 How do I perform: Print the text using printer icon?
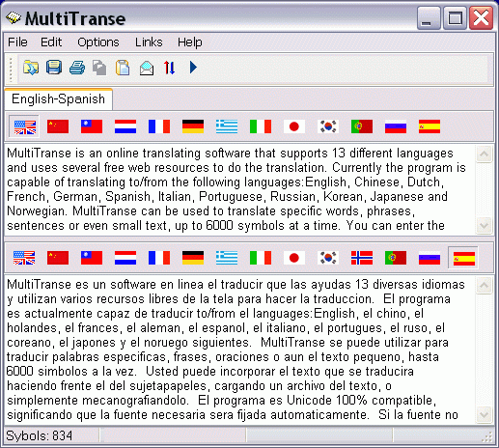click(x=77, y=68)
